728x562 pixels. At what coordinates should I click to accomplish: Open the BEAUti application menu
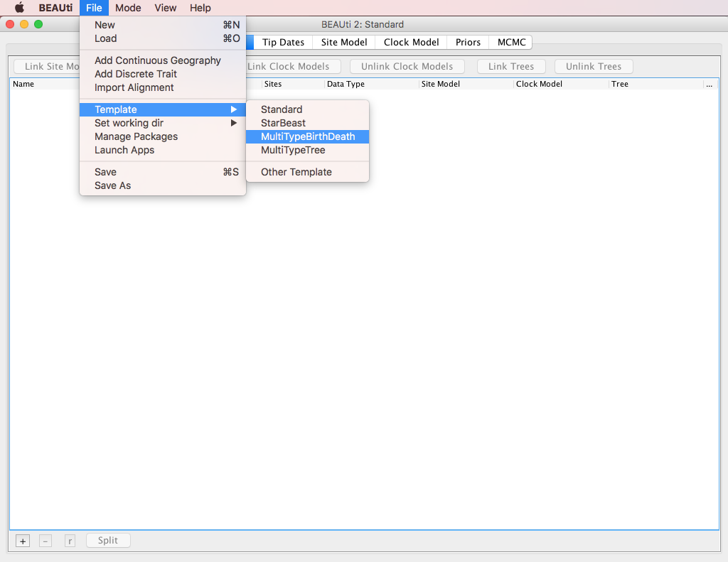(x=55, y=8)
